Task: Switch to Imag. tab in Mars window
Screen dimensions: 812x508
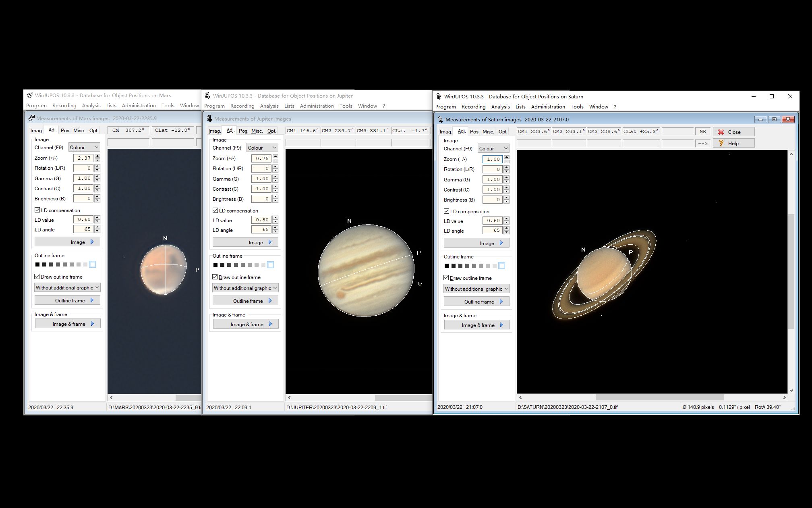Action: 36,130
